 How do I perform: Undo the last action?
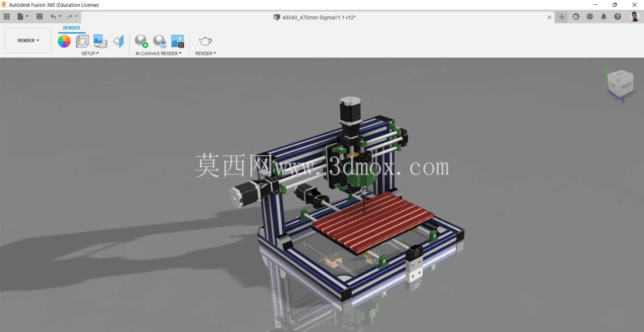[53, 16]
